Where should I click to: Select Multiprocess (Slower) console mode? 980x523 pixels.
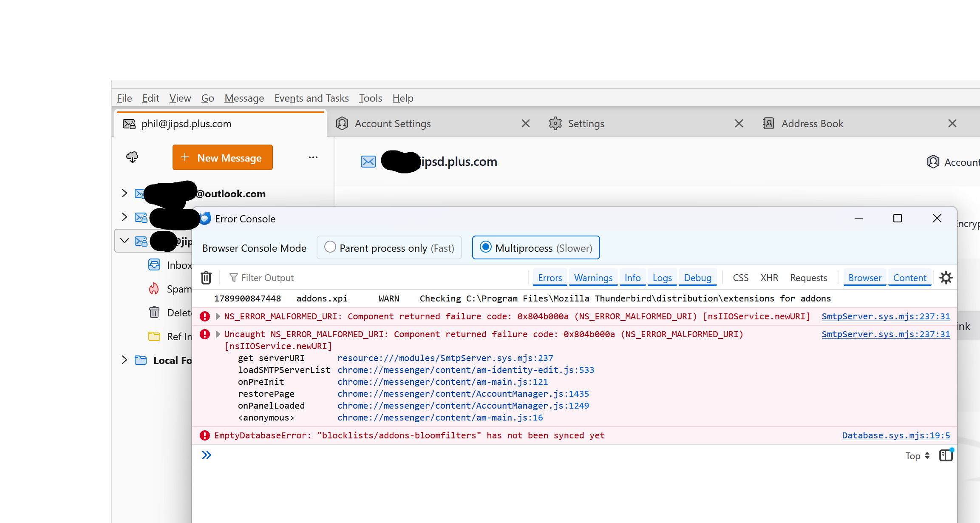[536, 247]
